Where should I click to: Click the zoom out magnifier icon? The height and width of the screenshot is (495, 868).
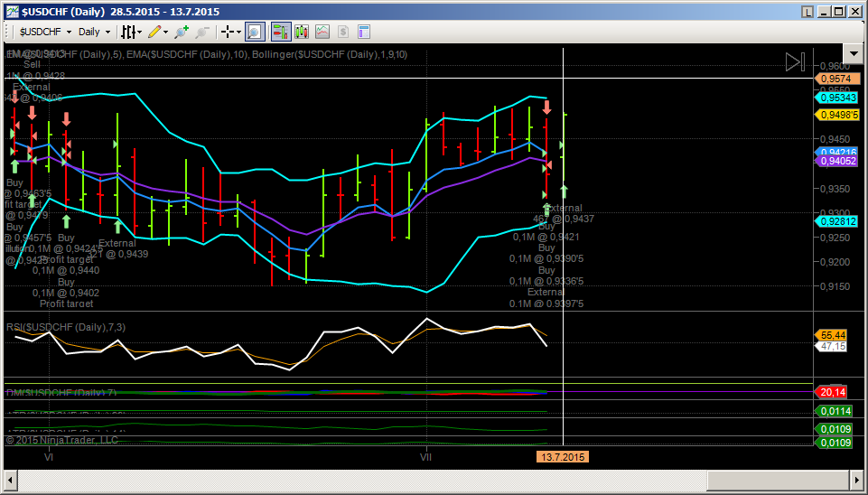pyautogui.click(x=202, y=32)
